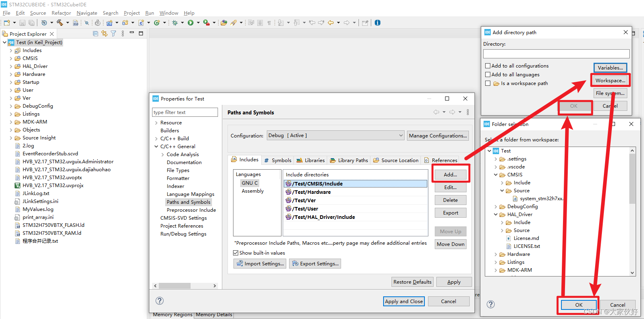Click OK in the Folder selection dialog
The image size is (644, 319).
tap(579, 305)
